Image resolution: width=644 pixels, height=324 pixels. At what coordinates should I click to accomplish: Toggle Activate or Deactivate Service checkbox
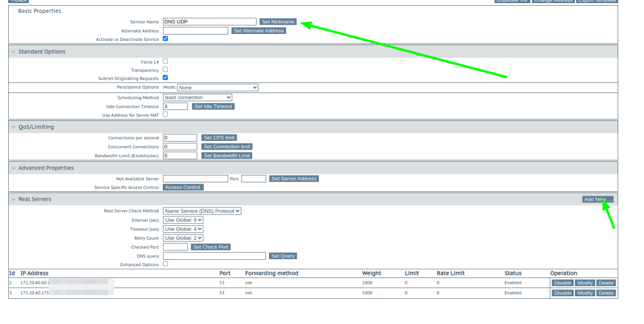click(165, 39)
